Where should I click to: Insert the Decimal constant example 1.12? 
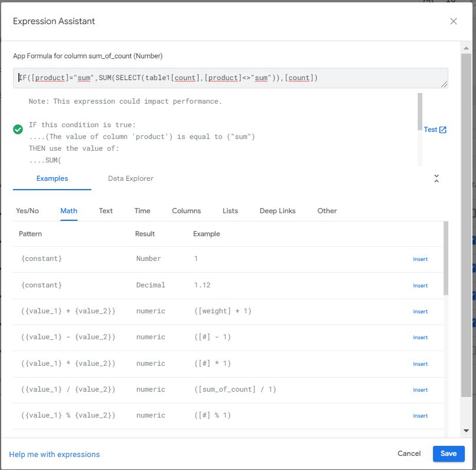(420, 286)
